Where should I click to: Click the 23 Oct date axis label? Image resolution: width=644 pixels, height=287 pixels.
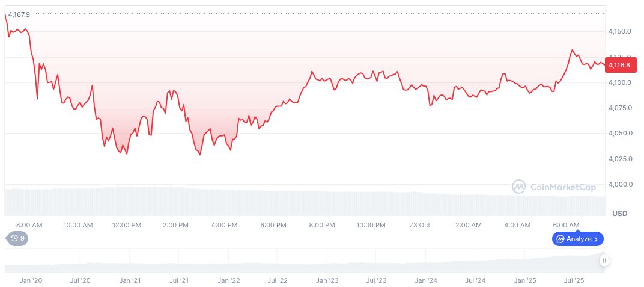419,225
